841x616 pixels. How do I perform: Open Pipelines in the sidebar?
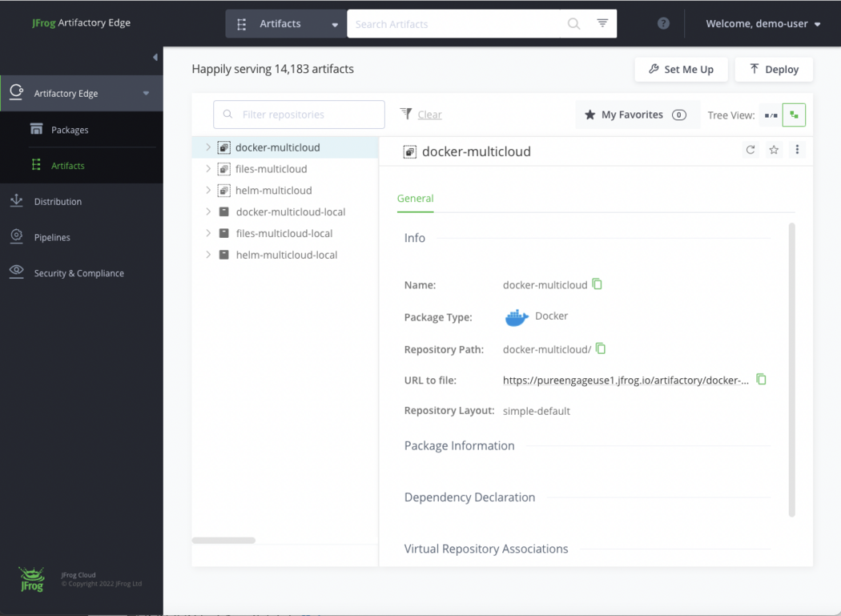coord(52,237)
